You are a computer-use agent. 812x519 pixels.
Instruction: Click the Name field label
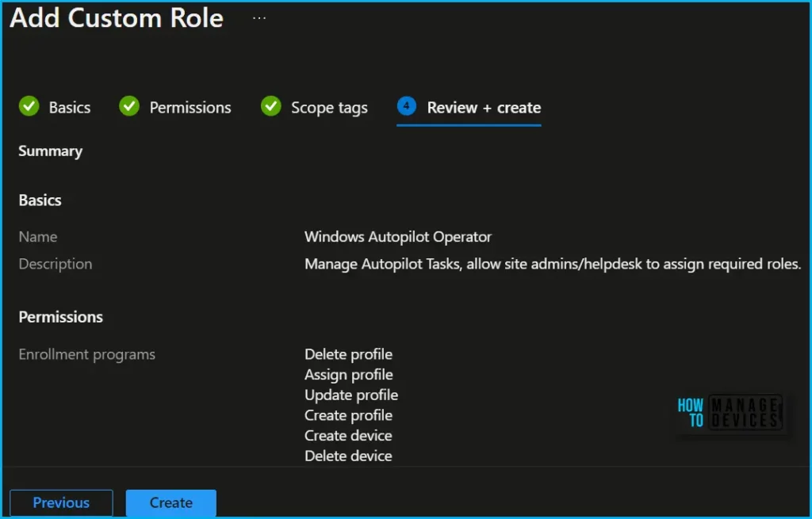pos(38,237)
